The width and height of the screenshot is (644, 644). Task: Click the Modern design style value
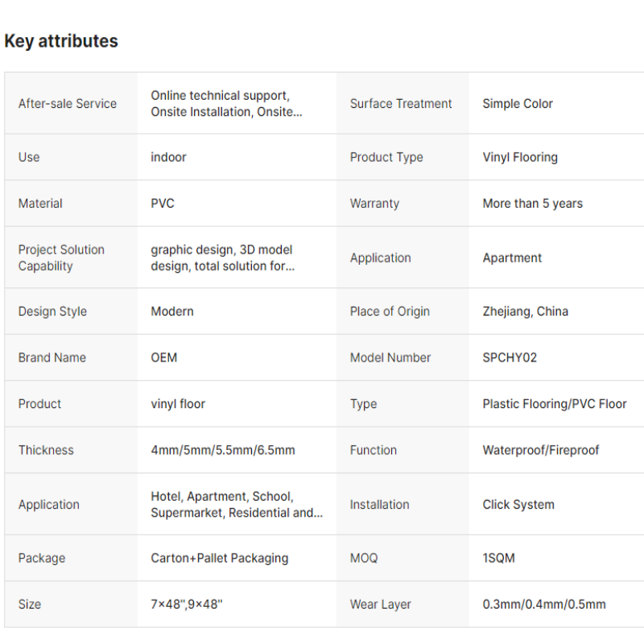[x=172, y=312]
